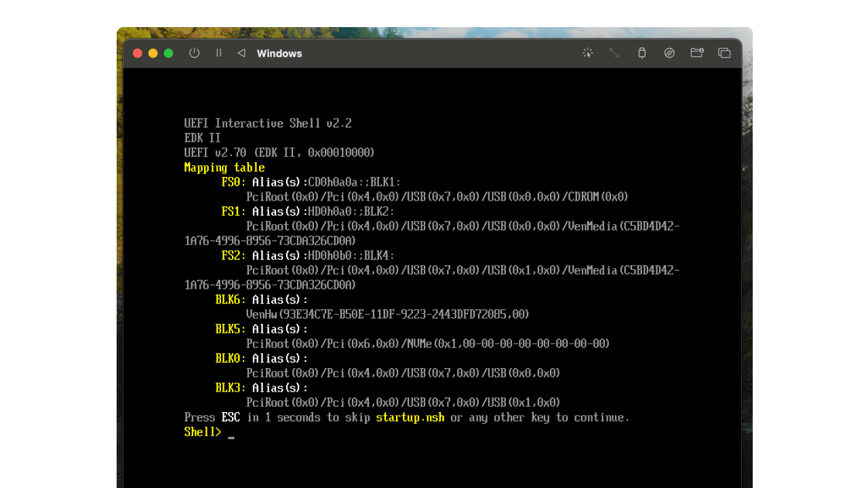Click the "UEFI Interactive Shell v2.2" line
Screen dimensions: 868x488
(x=268, y=123)
